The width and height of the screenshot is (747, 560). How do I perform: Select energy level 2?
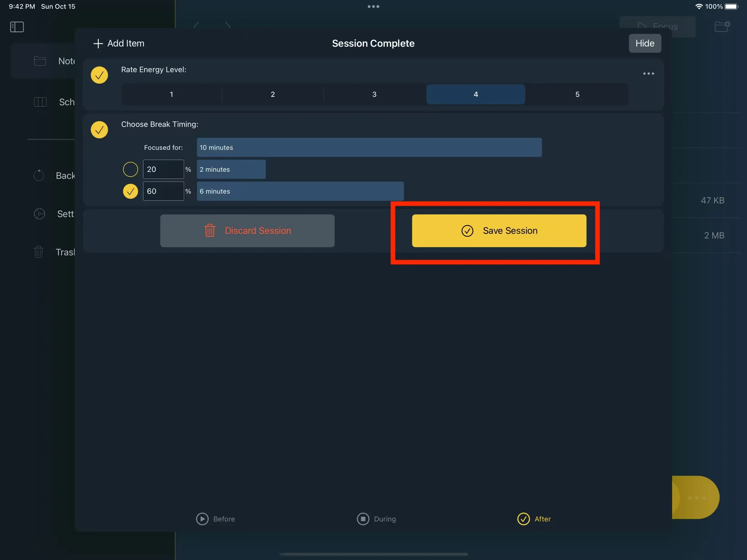[x=273, y=94]
